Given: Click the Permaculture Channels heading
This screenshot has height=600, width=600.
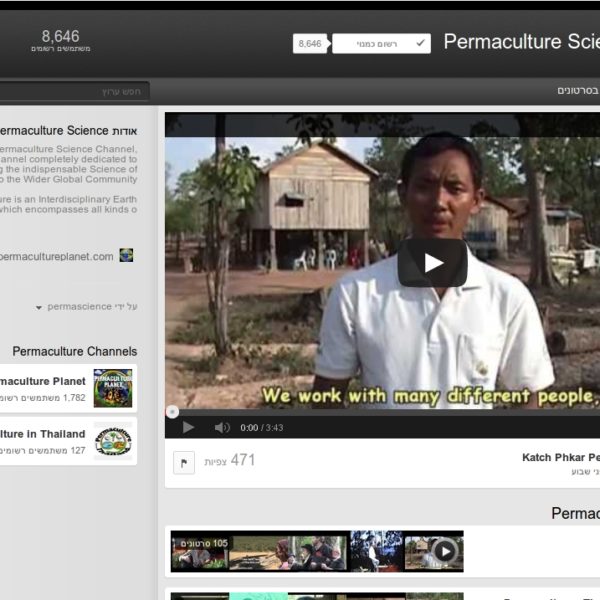Looking at the screenshot, I should [75, 351].
